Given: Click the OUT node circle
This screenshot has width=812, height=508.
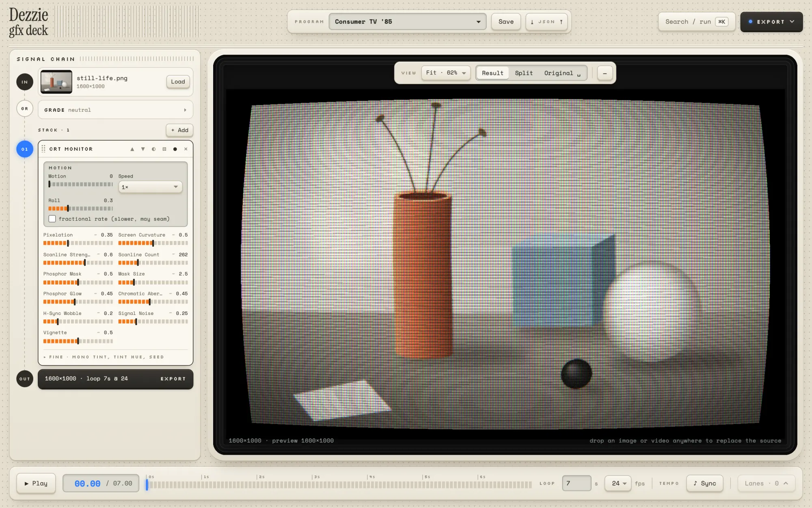Looking at the screenshot, I should coord(25,379).
